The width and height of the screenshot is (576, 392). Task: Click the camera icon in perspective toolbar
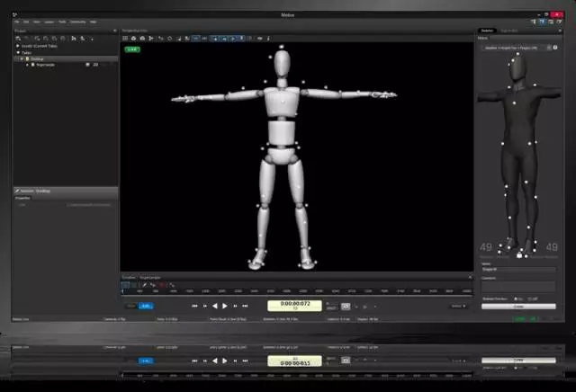point(142,38)
